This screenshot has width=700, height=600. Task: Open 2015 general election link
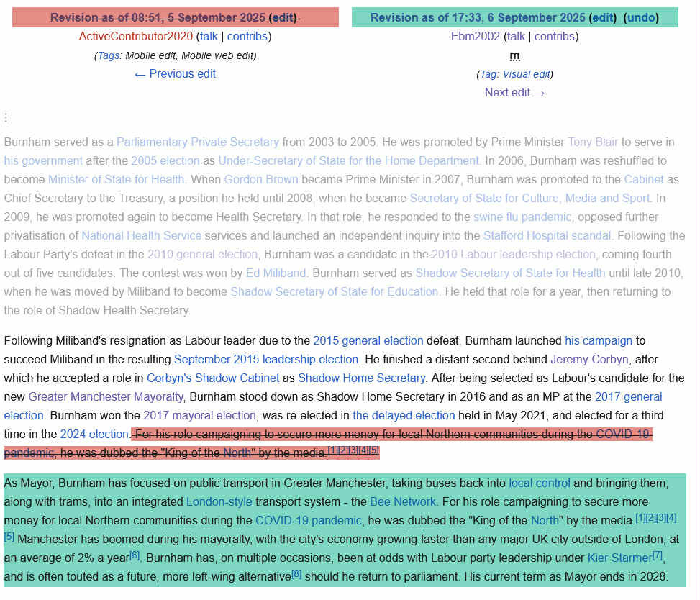[368, 340]
